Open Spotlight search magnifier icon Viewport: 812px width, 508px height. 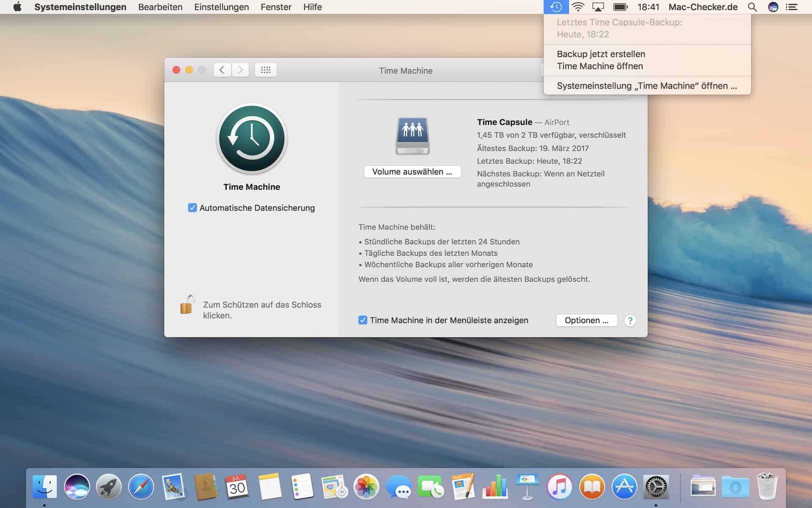point(752,7)
